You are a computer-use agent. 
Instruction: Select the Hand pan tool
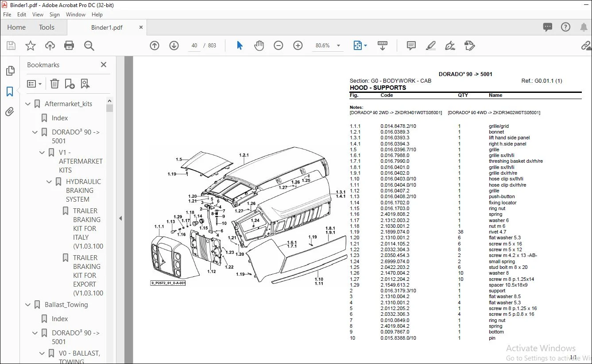[259, 46]
